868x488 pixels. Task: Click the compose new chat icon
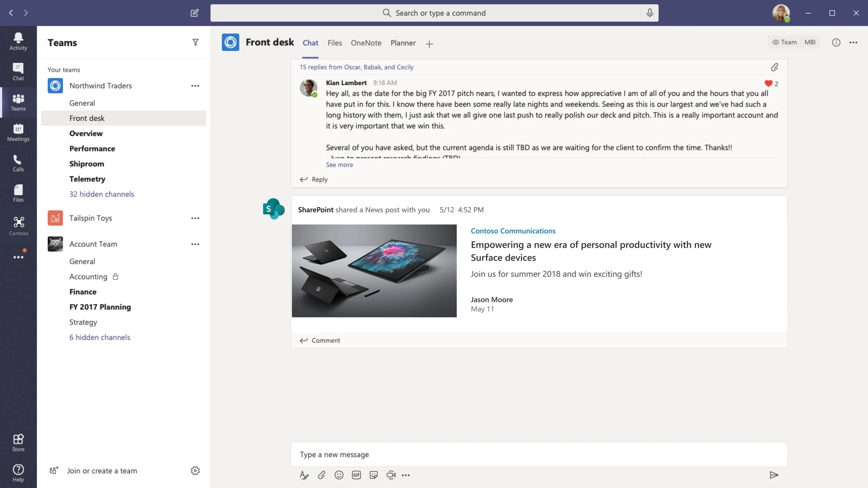pyautogui.click(x=194, y=13)
